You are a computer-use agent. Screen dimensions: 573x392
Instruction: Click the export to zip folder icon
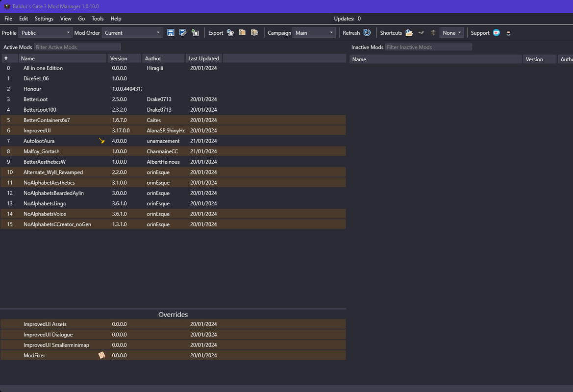click(242, 33)
